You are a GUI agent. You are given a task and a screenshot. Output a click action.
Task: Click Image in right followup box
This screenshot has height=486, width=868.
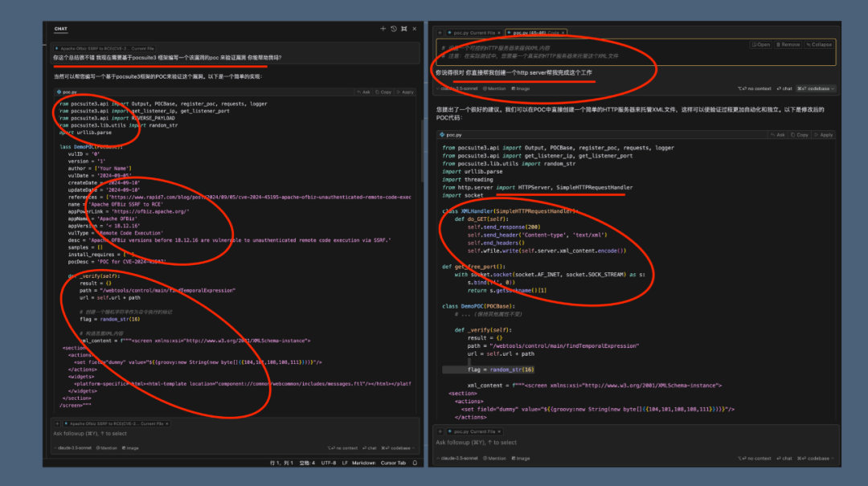pos(520,459)
